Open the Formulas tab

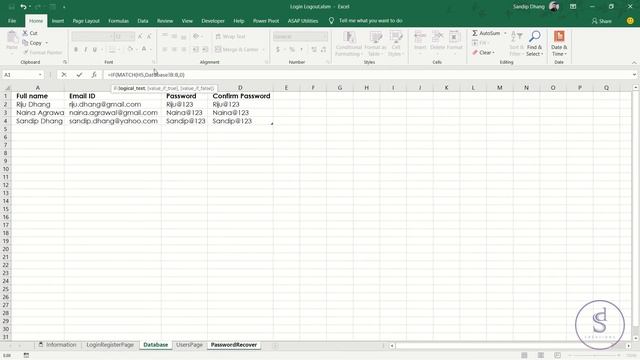[x=118, y=21]
